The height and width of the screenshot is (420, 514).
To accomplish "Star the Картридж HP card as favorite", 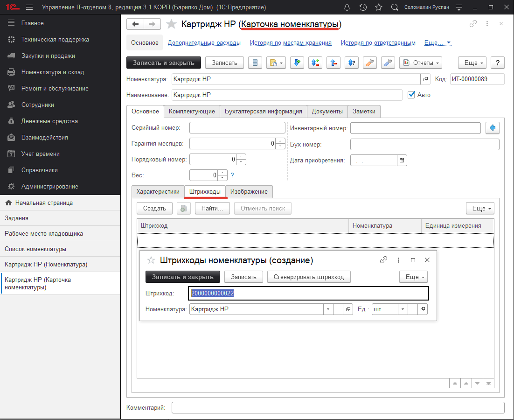I will [172, 24].
